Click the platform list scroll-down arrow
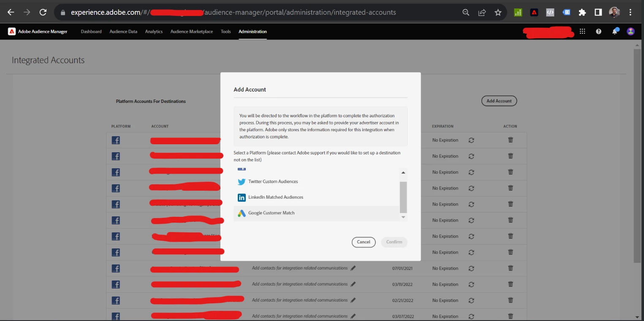This screenshot has width=644, height=321. (x=403, y=217)
